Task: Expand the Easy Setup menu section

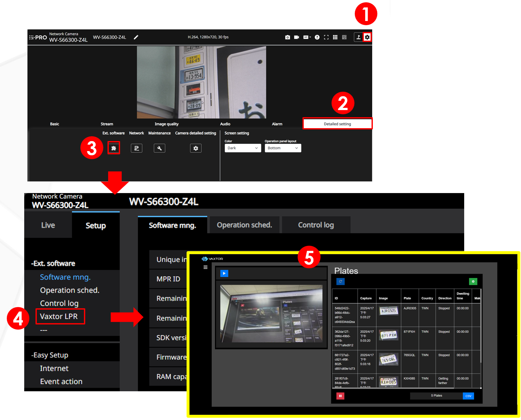Action: (50, 355)
